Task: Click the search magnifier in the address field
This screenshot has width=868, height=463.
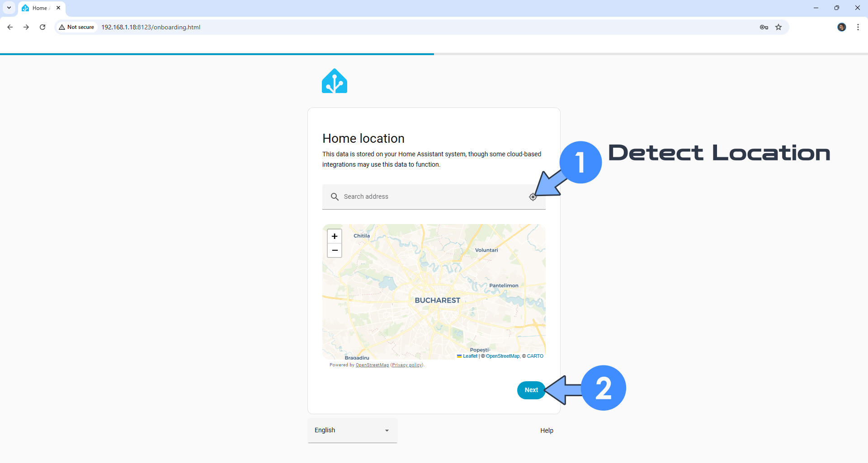Action: 335,196
